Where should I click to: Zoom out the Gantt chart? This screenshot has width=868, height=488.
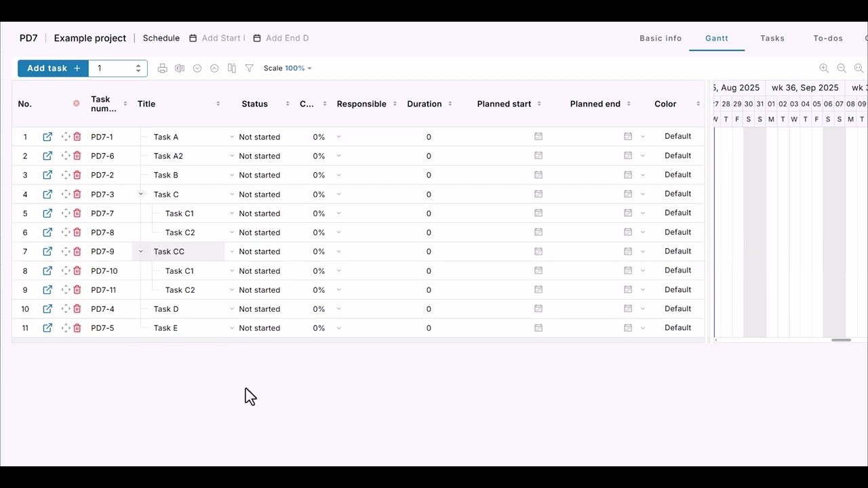(842, 68)
